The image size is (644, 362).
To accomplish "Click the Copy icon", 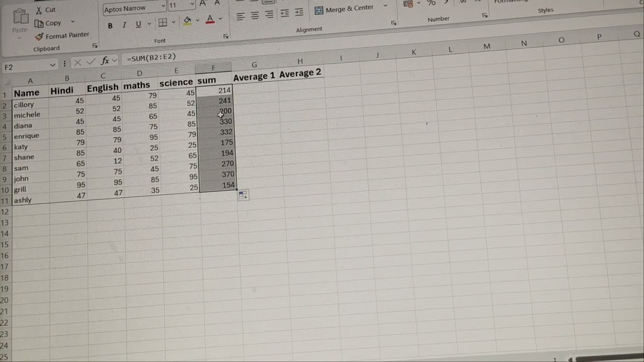I will 39,23.
